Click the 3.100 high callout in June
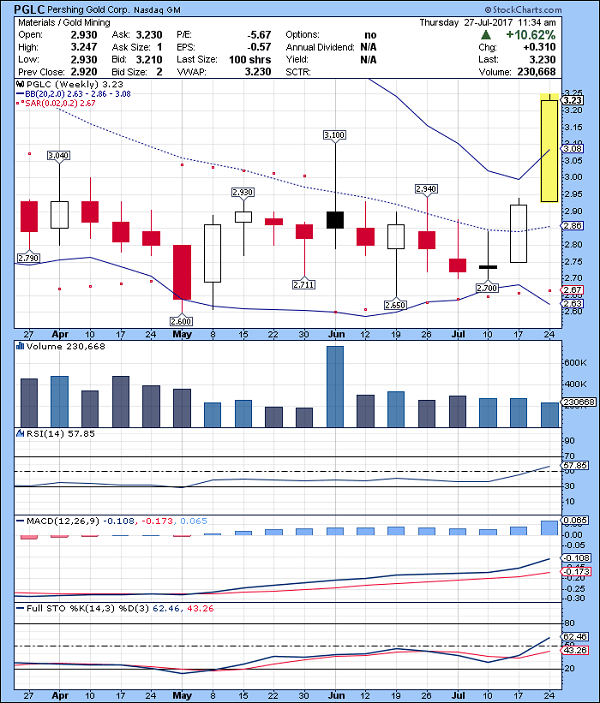The width and height of the screenshot is (600, 703). point(335,135)
